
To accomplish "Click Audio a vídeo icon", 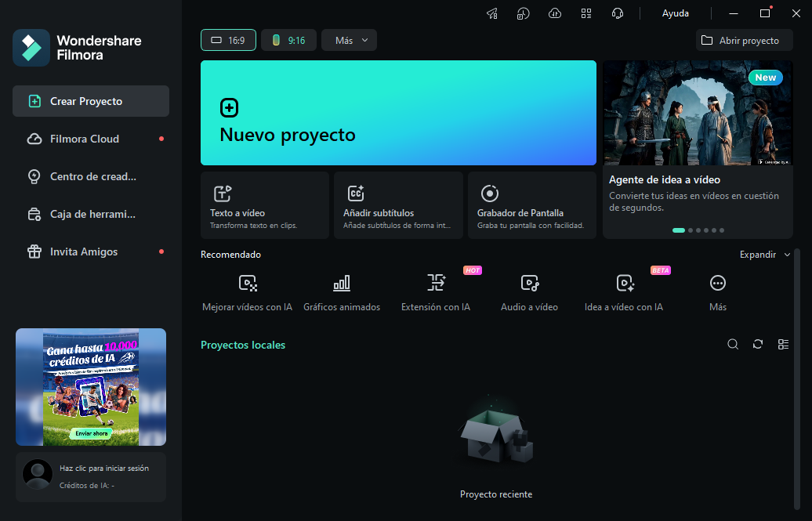I will 530,283.
